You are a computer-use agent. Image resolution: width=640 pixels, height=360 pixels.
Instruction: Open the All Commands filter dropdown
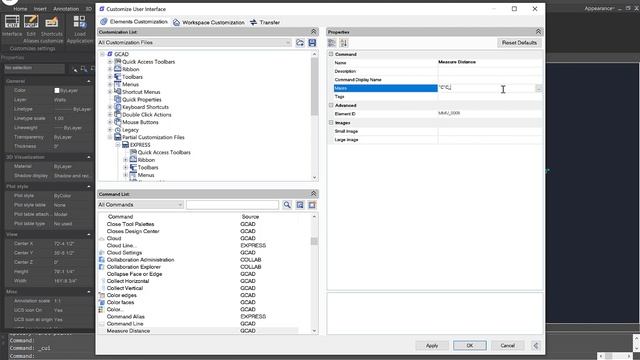pos(140,204)
